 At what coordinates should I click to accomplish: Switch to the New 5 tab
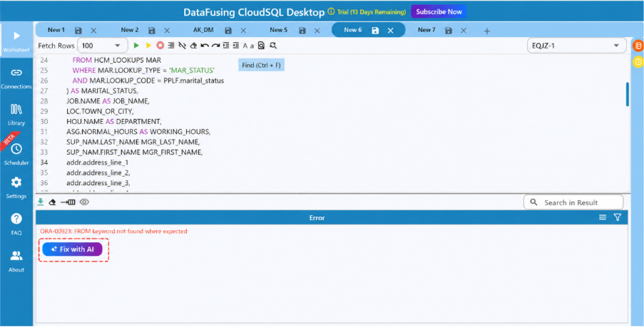tap(278, 30)
